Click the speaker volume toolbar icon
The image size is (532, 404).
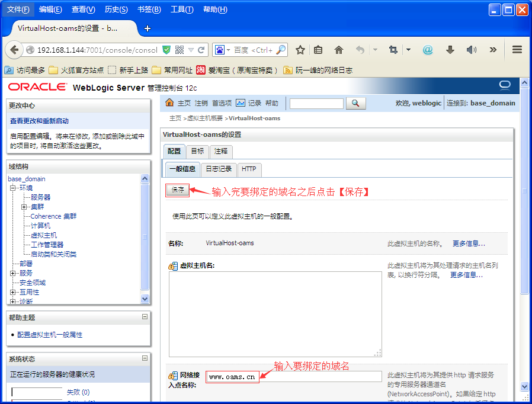click(x=471, y=50)
